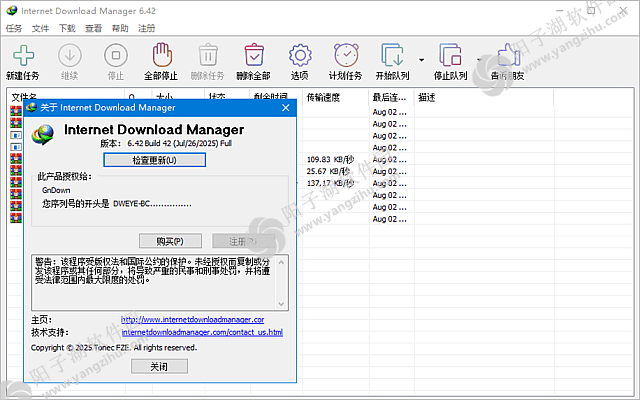The image size is (640, 400).
Task: Open the 主页 internetdownloadmanager.com link
Action: pyautogui.click(x=193, y=320)
